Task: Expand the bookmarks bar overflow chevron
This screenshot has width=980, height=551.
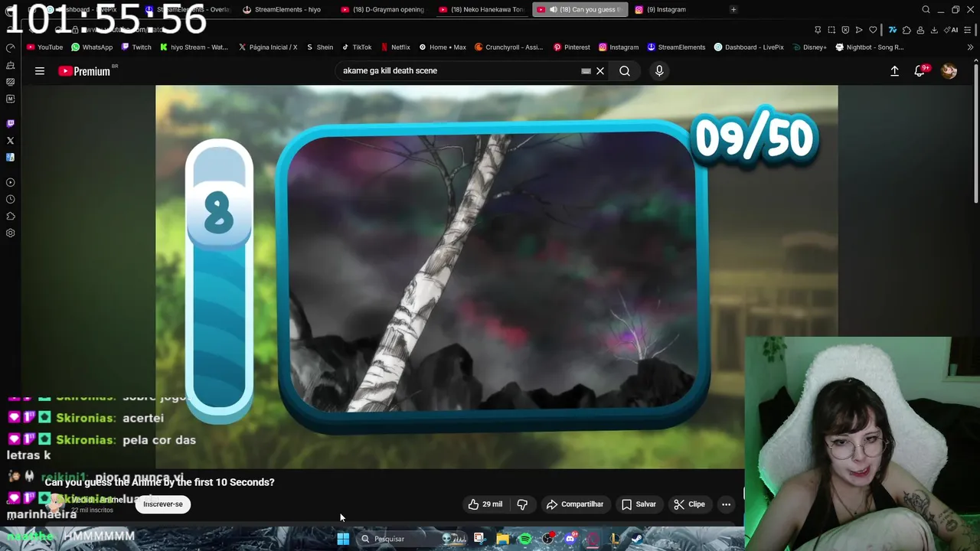Action: click(x=970, y=47)
